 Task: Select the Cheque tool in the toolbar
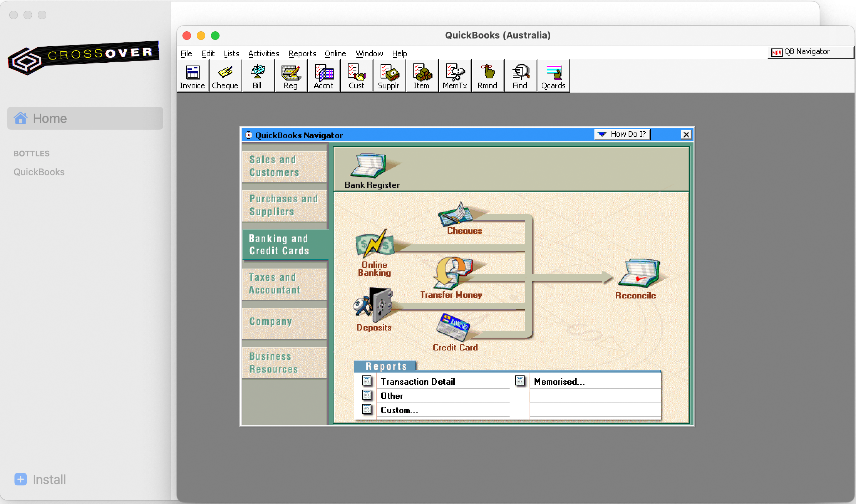pyautogui.click(x=225, y=76)
